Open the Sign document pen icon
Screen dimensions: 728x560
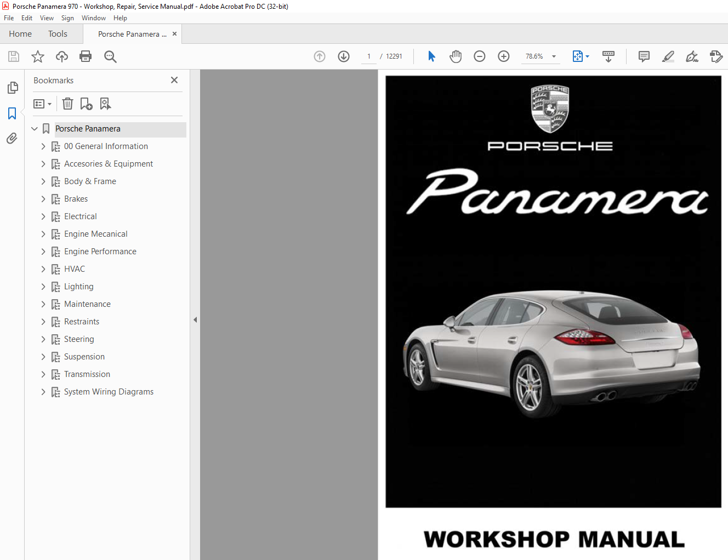tap(692, 56)
